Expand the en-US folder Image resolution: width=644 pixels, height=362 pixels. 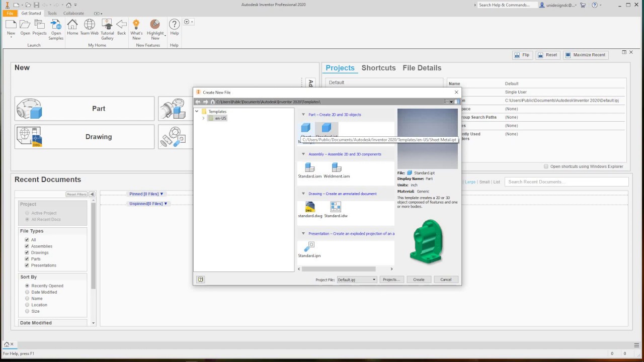tap(203, 118)
